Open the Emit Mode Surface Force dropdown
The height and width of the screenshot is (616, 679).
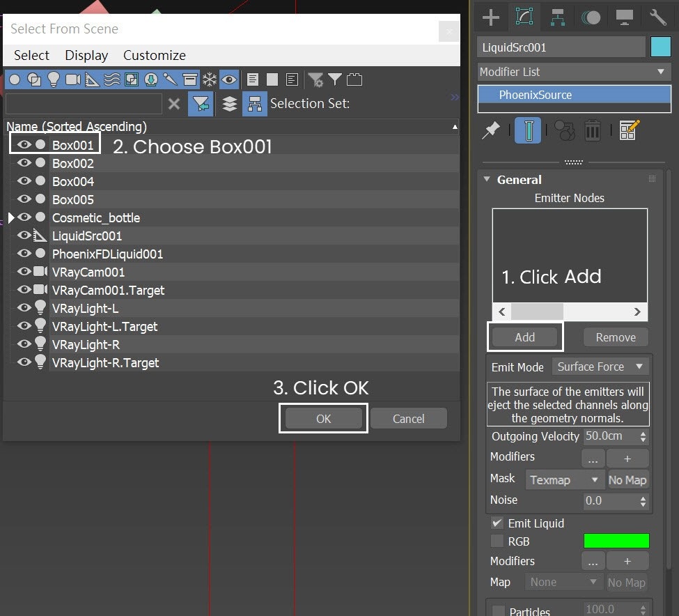(x=600, y=367)
